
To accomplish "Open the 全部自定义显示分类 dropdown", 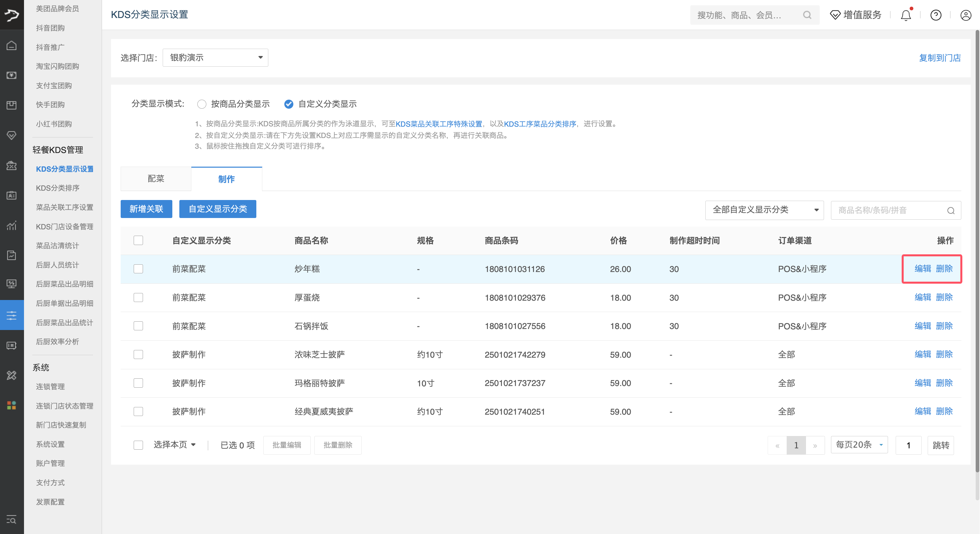I will [x=764, y=210].
